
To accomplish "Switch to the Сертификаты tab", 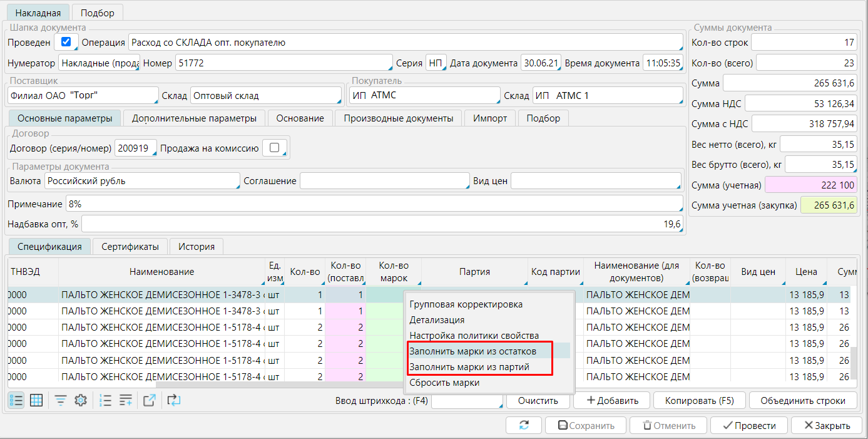I will (x=130, y=247).
